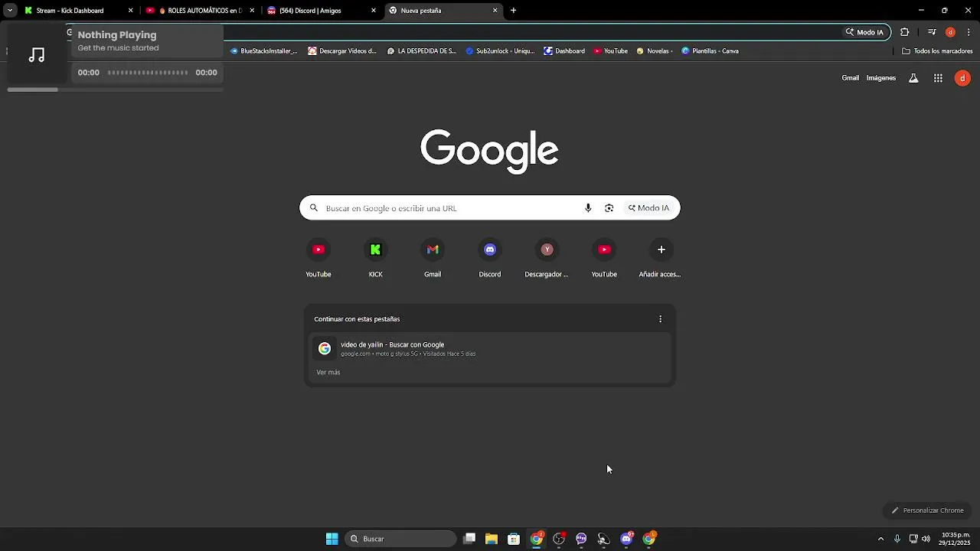Open the Chrome three-dot menu

(x=969, y=32)
